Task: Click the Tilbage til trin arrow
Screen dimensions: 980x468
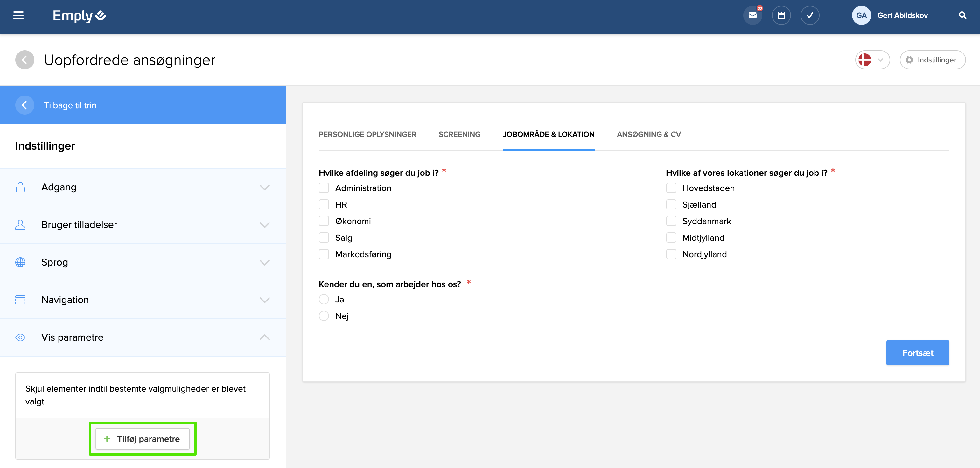Action: 25,105
